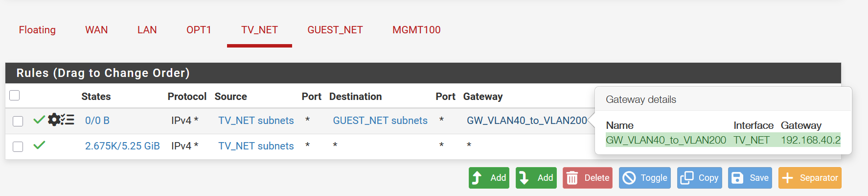Add a rule to the top with the up-arrow Add button
Screen dimensions: 868x196
[489, 178]
